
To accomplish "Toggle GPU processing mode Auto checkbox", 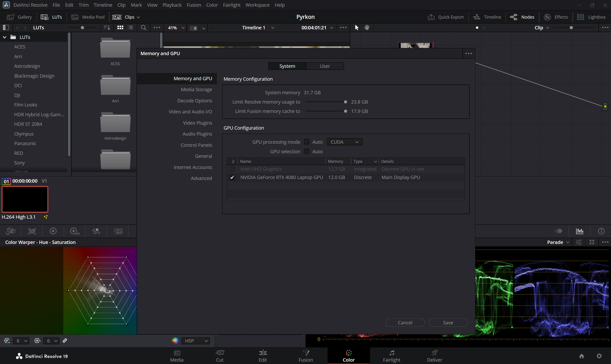I will point(306,142).
